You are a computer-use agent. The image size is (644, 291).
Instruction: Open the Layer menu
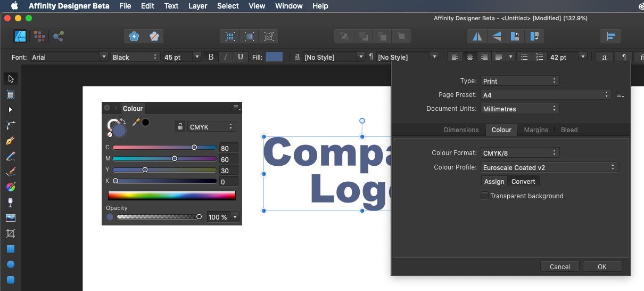click(x=198, y=6)
